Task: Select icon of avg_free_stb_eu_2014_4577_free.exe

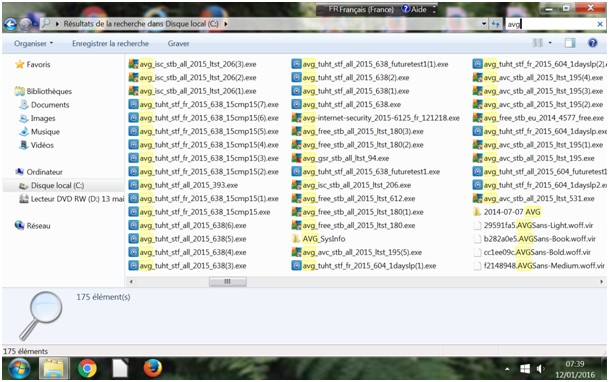Action: click(x=478, y=118)
